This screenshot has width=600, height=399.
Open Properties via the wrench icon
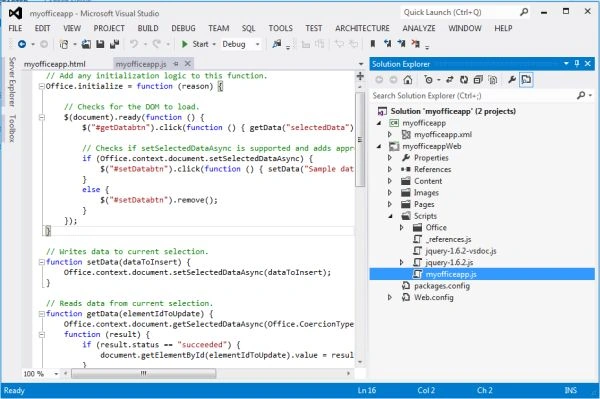[x=512, y=80]
